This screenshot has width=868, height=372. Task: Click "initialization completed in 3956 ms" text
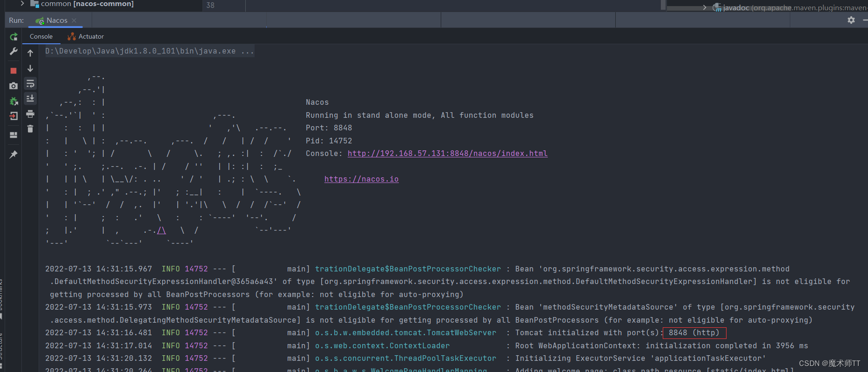[x=727, y=345]
